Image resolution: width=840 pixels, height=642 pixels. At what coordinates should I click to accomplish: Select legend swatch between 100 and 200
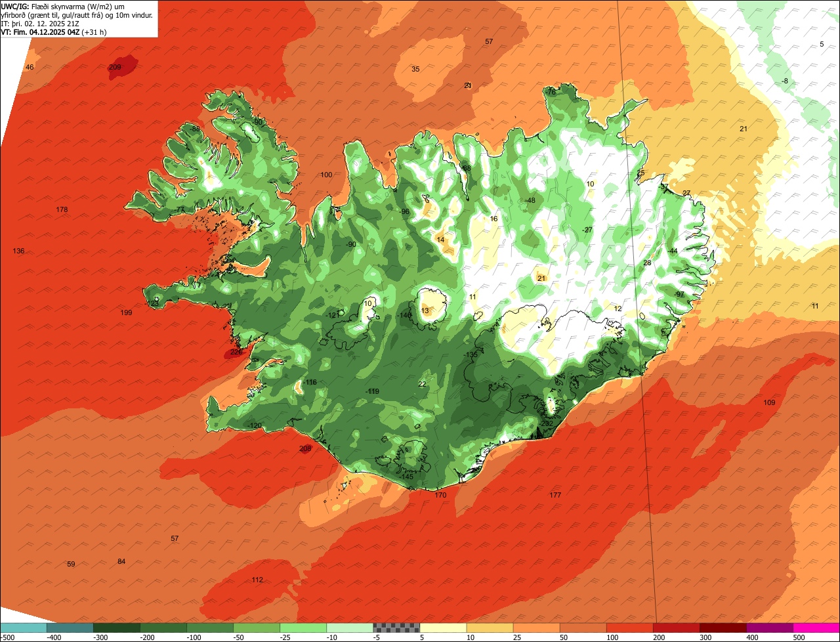(x=629, y=628)
